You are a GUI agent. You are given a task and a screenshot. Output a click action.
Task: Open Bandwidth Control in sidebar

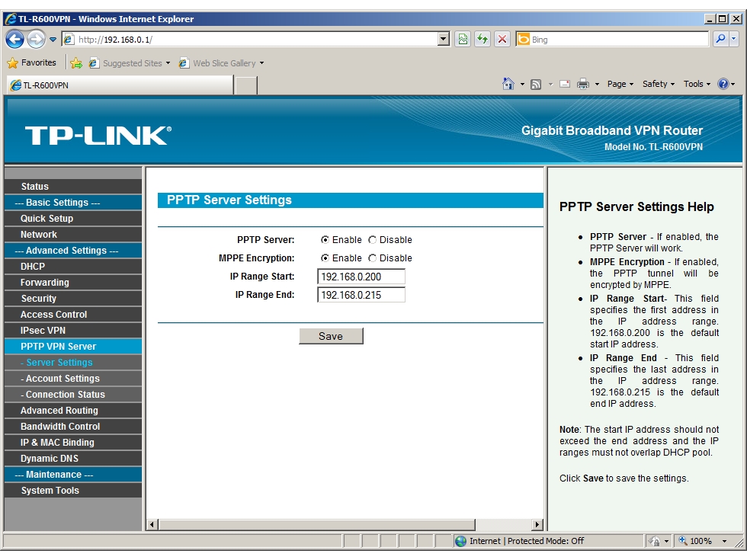(x=73, y=427)
